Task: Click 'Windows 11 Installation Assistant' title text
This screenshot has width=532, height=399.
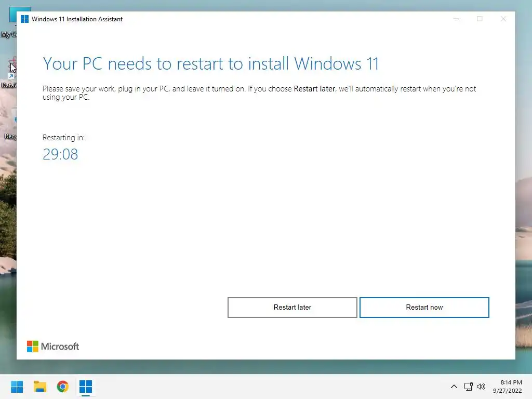Action: [x=77, y=19]
